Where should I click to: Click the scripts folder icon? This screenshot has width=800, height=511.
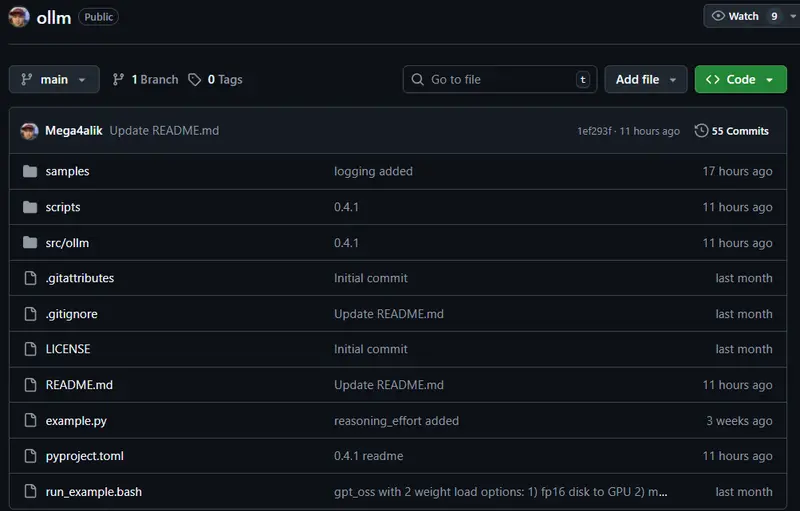point(29,207)
